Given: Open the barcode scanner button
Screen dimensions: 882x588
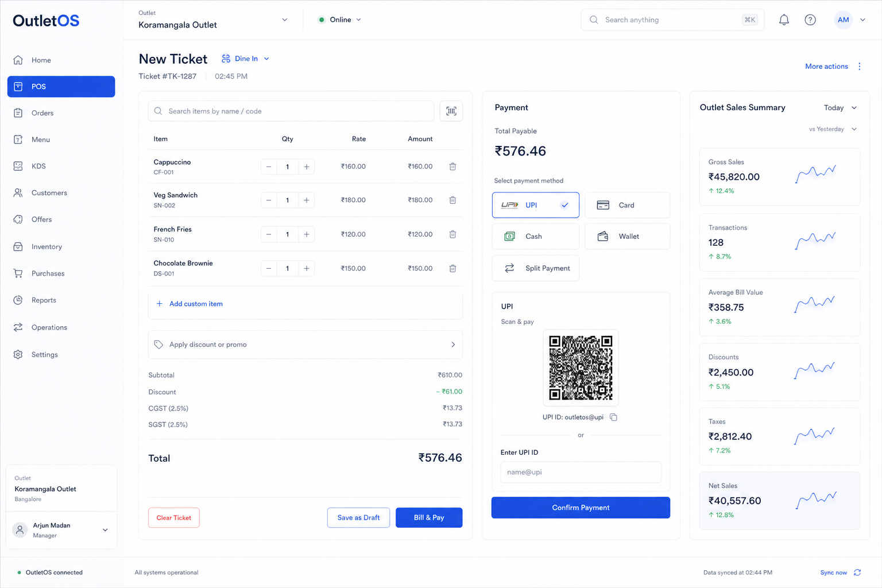Looking at the screenshot, I should pyautogui.click(x=451, y=111).
